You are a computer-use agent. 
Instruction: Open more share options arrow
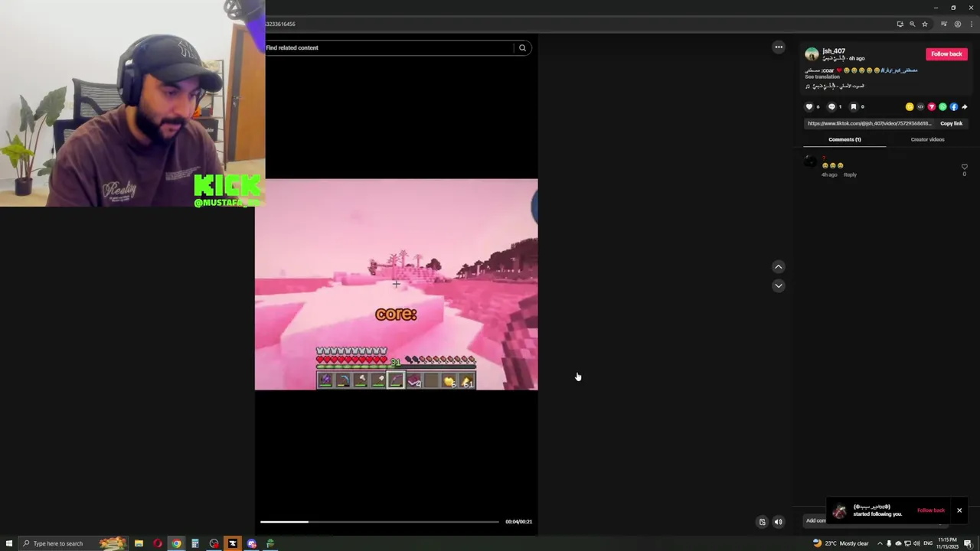pos(965,107)
